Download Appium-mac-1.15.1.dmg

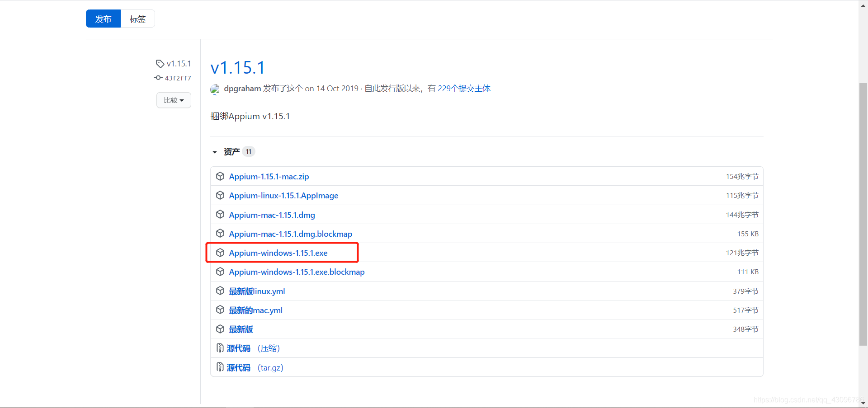tap(272, 215)
